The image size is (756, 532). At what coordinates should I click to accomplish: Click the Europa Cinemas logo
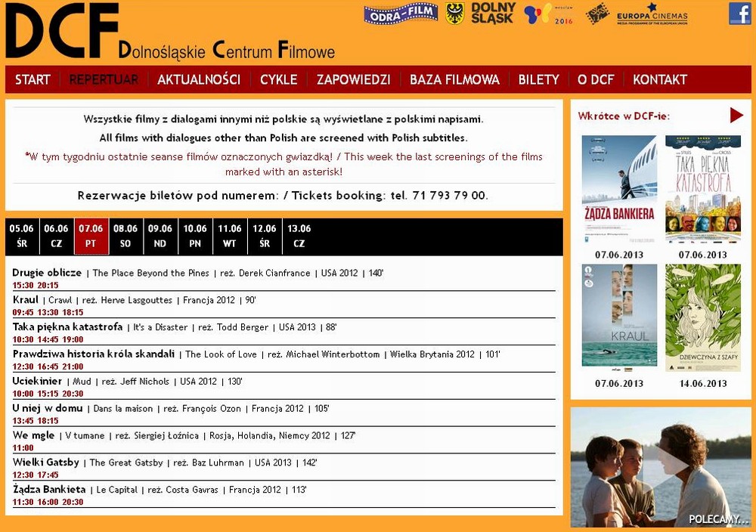652,14
